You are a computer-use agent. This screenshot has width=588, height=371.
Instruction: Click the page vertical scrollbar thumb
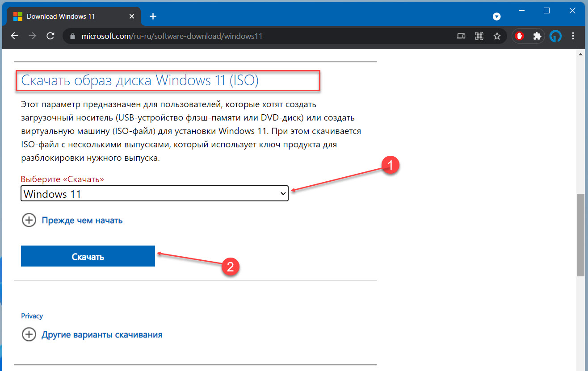pos(580,235)
